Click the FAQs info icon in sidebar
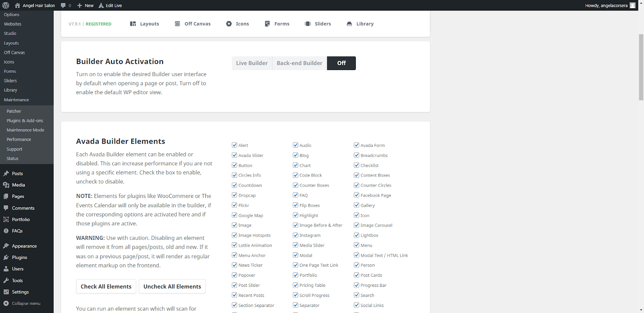644x313 pixels. (6, 231)
